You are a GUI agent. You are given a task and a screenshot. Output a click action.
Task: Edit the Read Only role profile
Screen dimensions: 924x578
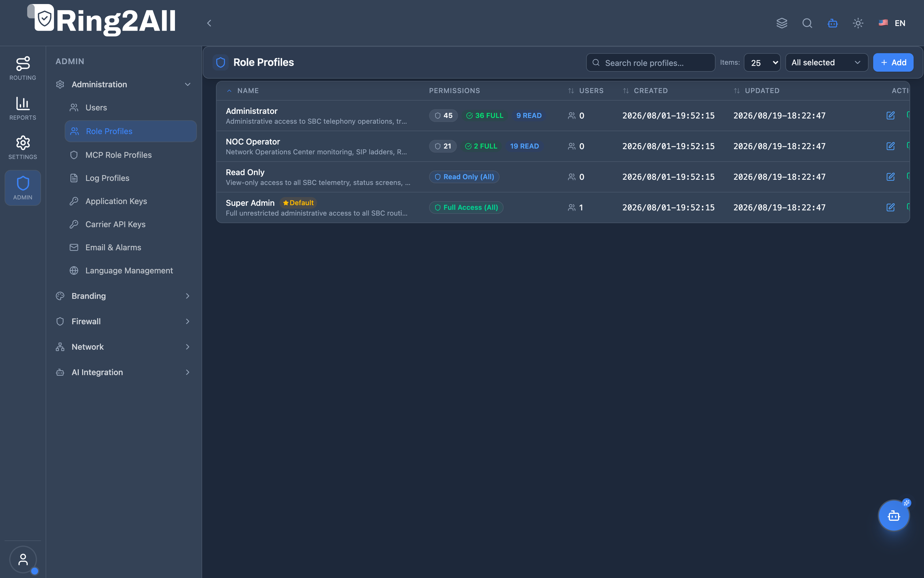891,177
